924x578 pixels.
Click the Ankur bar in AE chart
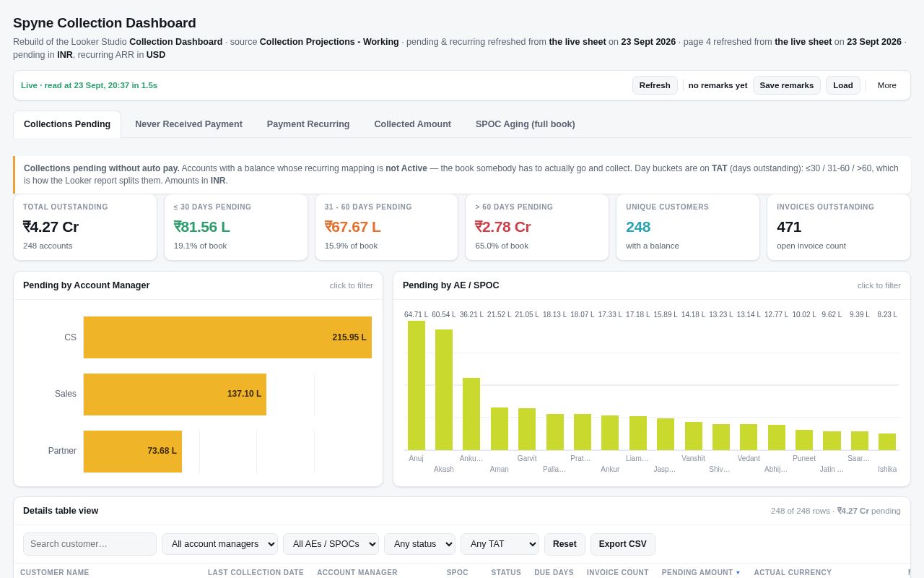tap(610, 433)
